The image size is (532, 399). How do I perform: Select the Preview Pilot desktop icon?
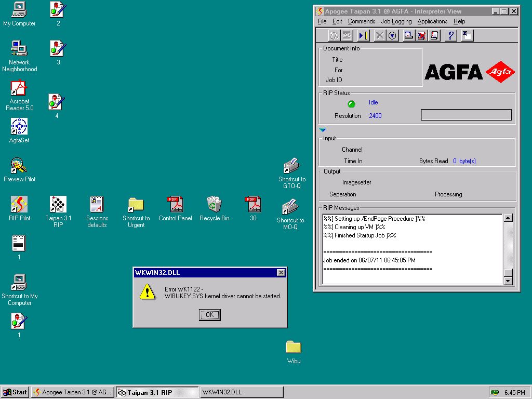tap(19, 170)
